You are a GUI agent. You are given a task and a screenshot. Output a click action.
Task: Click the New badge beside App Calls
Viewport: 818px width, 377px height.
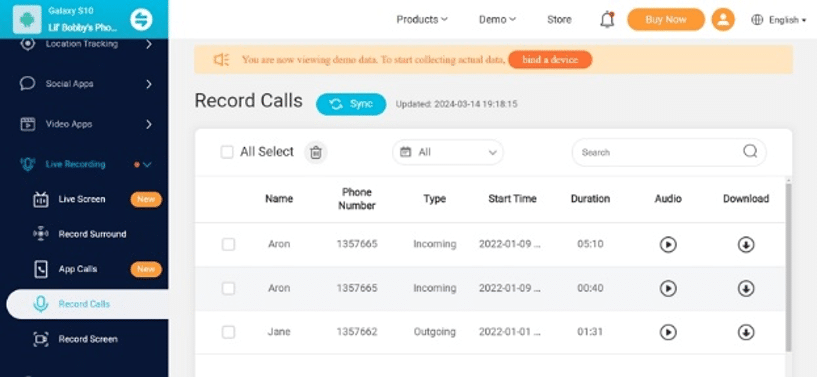146,269
